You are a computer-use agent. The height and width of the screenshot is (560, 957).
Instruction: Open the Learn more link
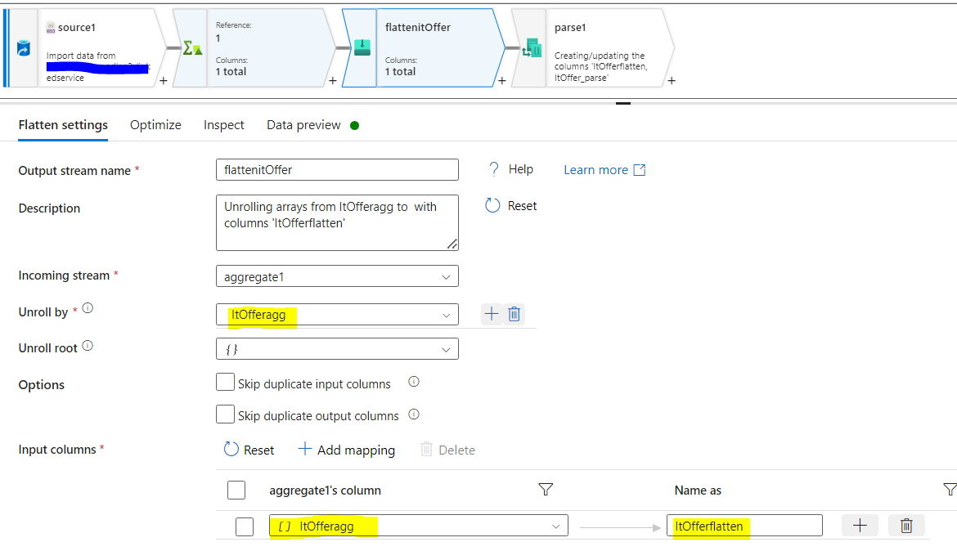[604, 170]
